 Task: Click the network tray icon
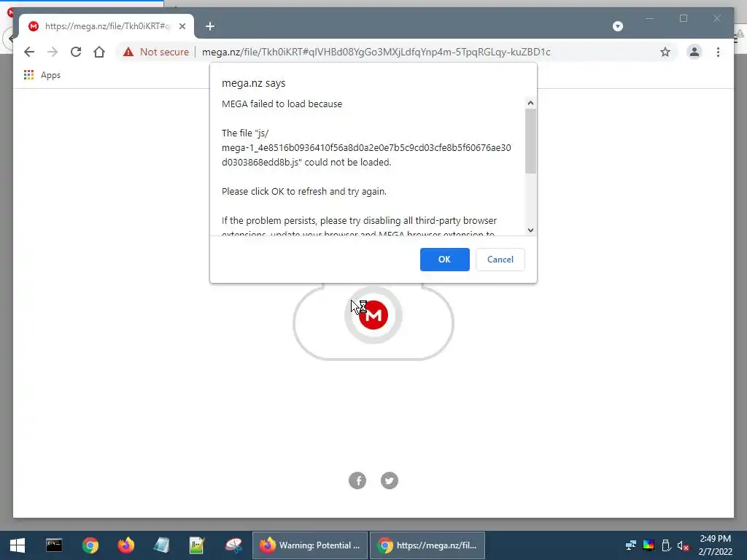point(631,545)
